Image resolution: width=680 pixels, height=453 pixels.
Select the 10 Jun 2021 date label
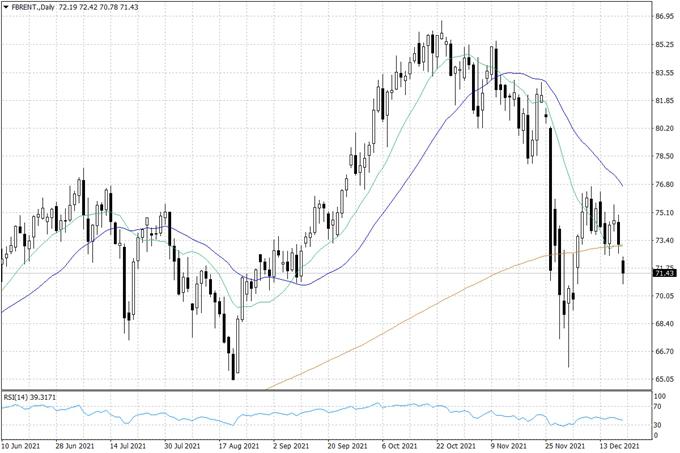[x=21, y=446]
